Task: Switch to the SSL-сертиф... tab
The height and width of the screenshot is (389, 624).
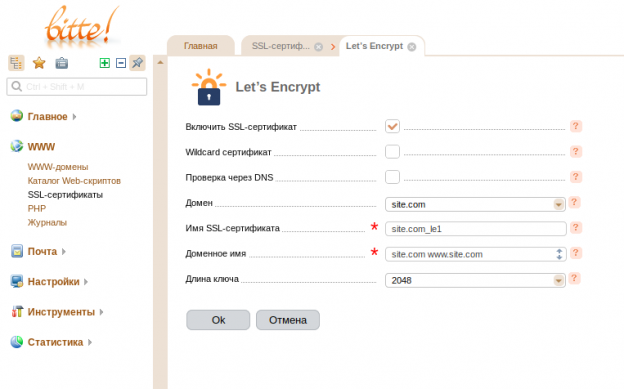Action: (281, 46)
